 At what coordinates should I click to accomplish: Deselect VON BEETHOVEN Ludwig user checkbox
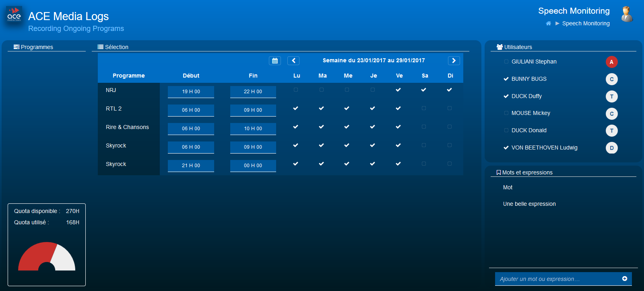click(506, 148)
